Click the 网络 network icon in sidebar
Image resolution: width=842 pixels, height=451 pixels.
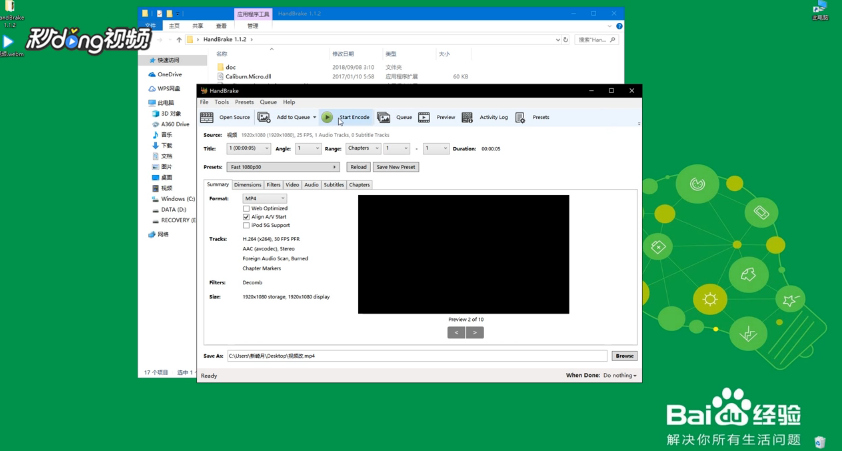152,235
